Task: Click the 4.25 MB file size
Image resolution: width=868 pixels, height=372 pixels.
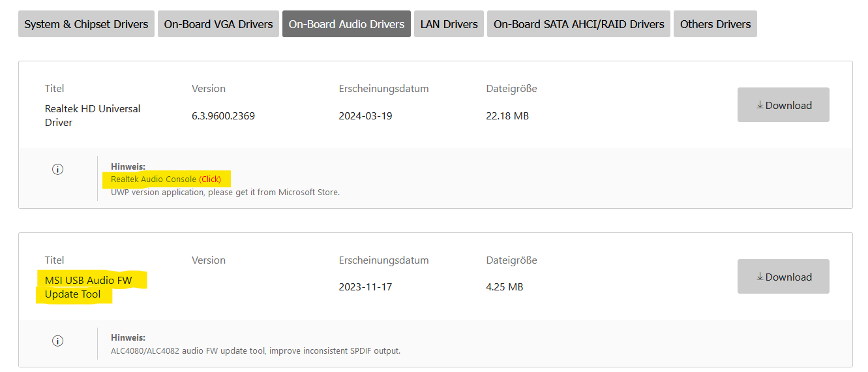Action: click(x=504, y=287)
